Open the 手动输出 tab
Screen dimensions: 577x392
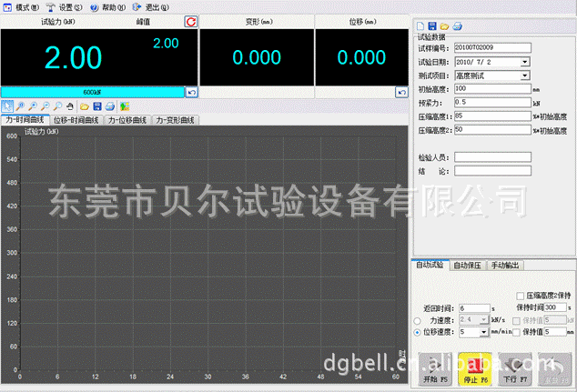(x=505, y=265)
